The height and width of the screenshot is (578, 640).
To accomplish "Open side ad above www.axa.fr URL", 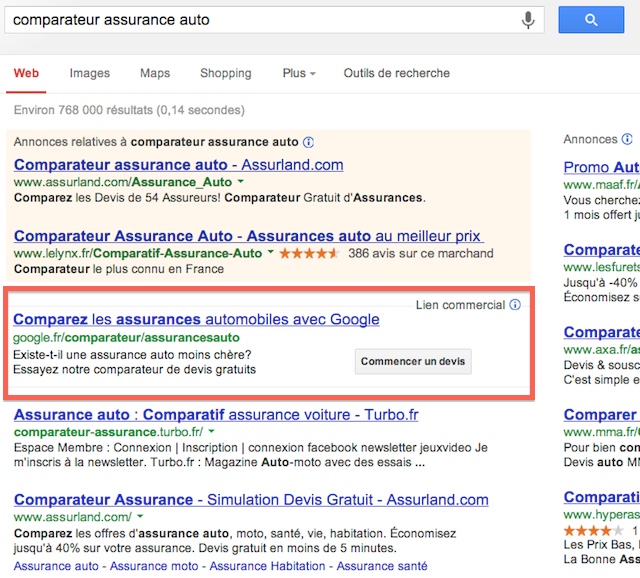I will coord(602,332).
